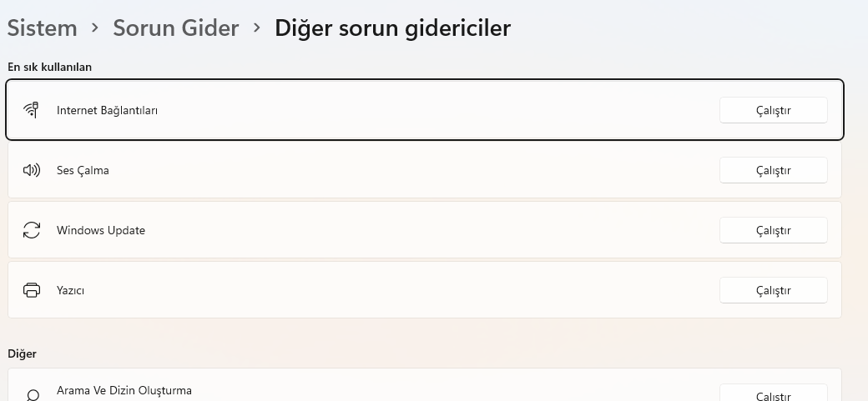Click the Wi-Fi icon for Internet Bağlantıları
This screenshot has width=868, height=401.
(32, 110)
